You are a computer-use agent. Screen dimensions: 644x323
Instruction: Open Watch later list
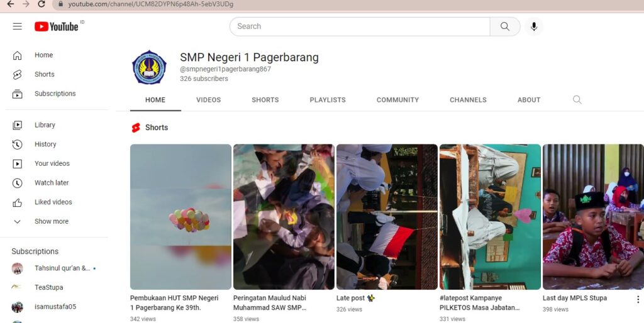coord(52,183)
